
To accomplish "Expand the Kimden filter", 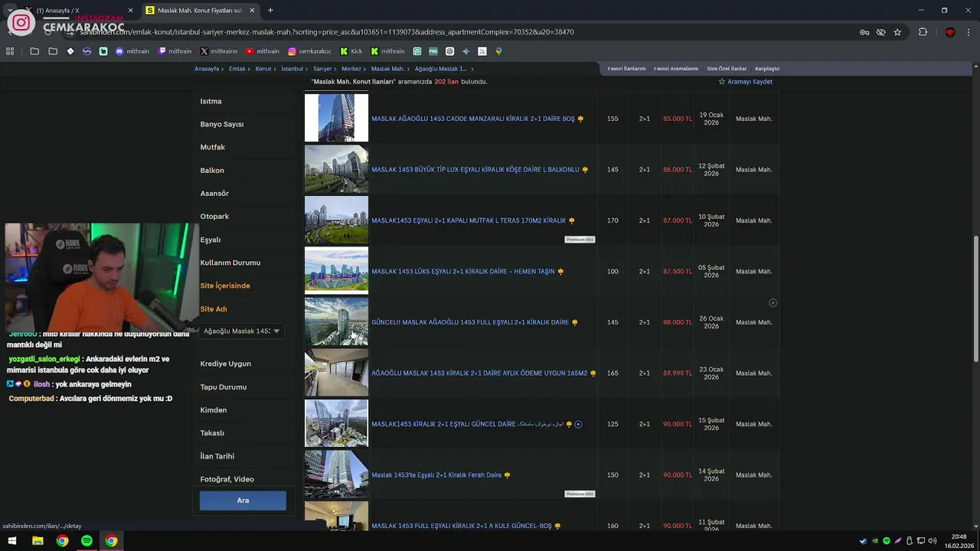I will coord(214,409).
